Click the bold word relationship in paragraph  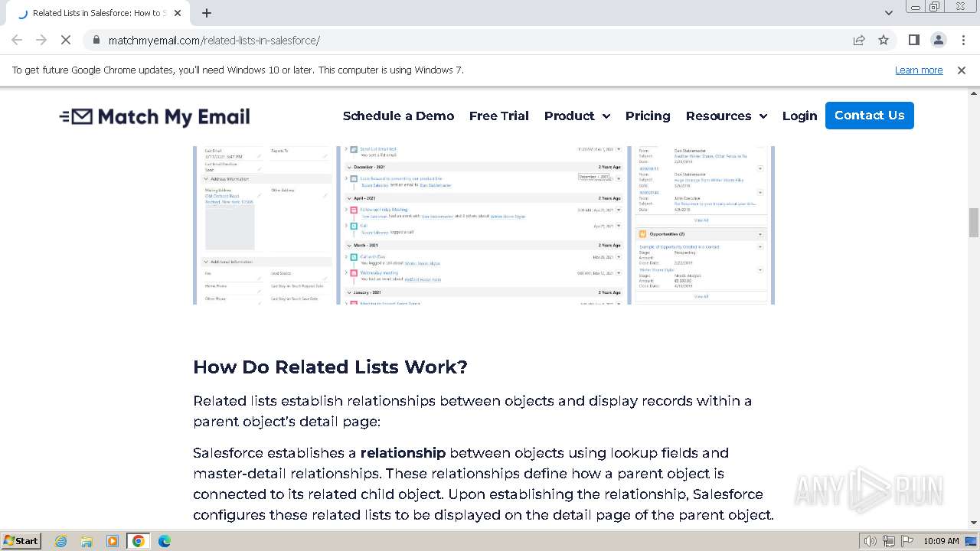coord(403,453)
